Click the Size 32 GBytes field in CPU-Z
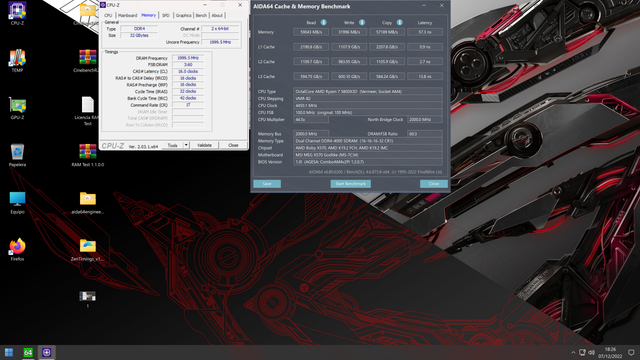Screen dimensions: 640x360 point(139,36)
